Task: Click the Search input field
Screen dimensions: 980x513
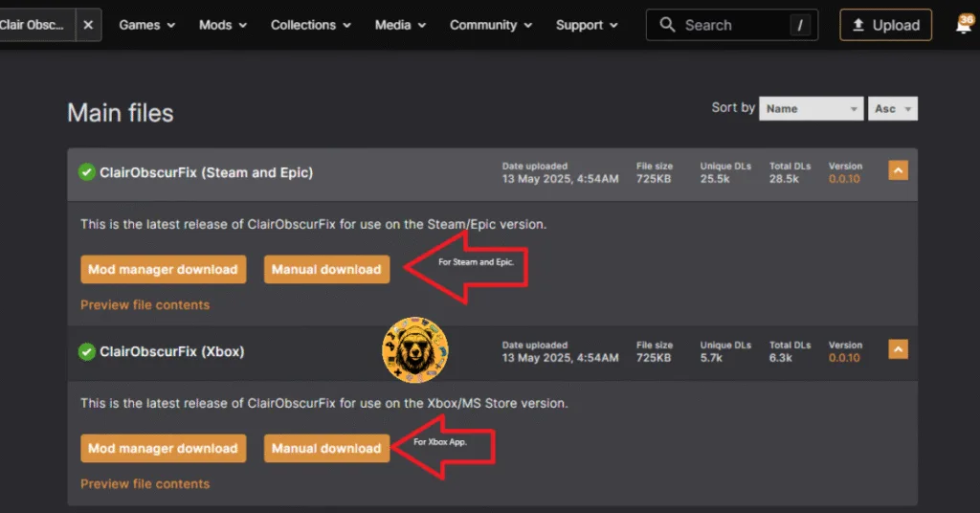Action: point(731,25)
